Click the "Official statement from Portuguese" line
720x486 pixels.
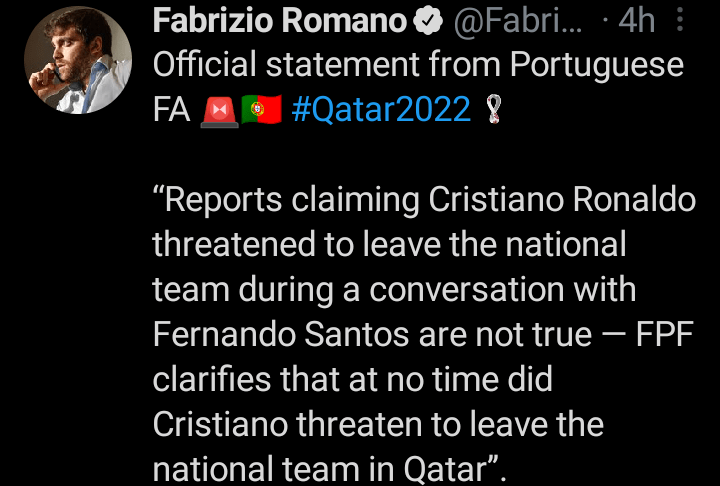tap(418, 67)
